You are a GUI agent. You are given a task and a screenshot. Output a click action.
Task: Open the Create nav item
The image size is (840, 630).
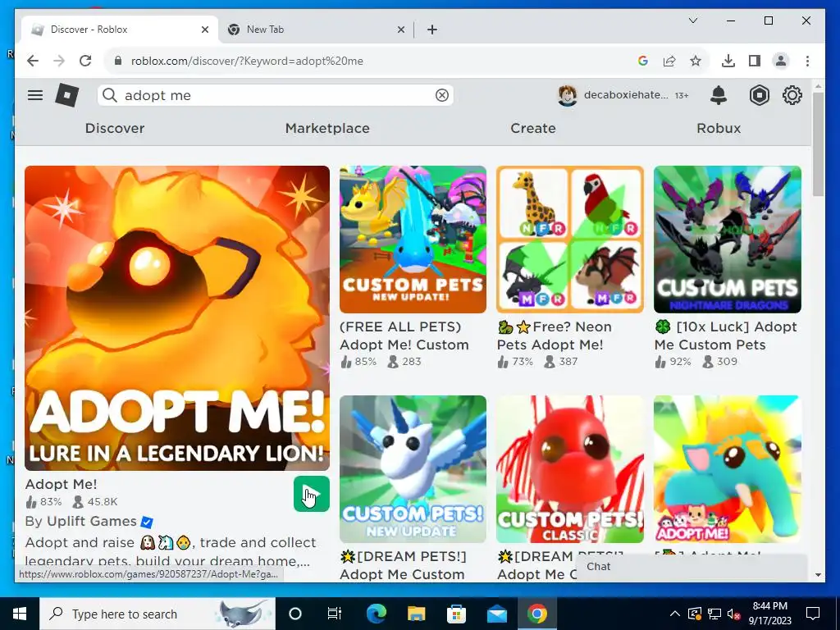point(533,128)
